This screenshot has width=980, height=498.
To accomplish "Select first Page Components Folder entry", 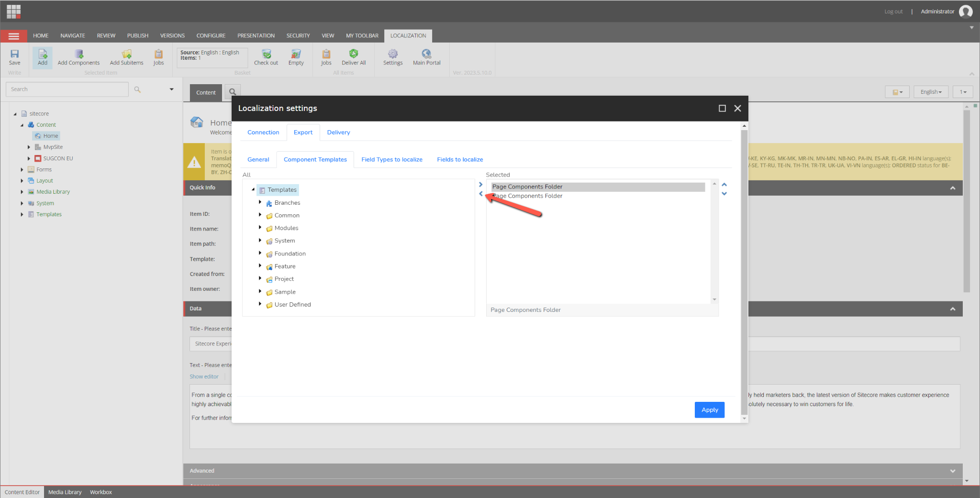I will tap(598, 187).
